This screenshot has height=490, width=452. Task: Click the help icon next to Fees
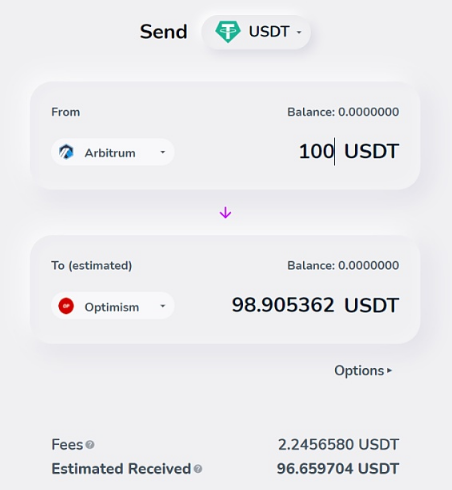pos(90,445)
